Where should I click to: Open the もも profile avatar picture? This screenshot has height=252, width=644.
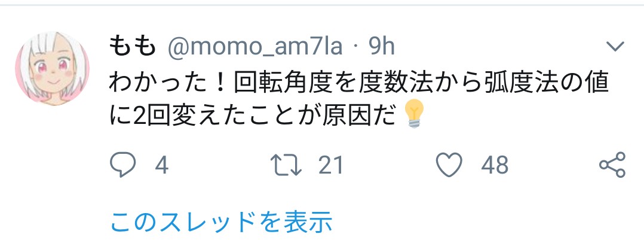[x=52, y=68]
